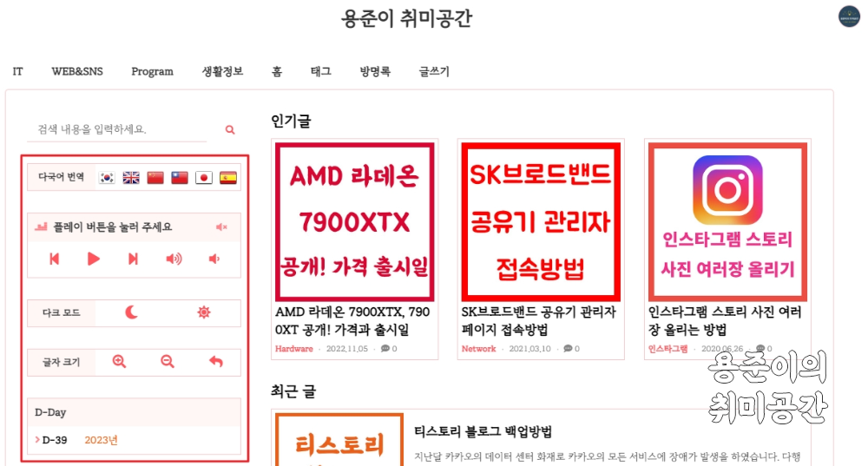868x466 pixels.
Task: Select the Japan flag translation
Action: click(x=204, y=178)
